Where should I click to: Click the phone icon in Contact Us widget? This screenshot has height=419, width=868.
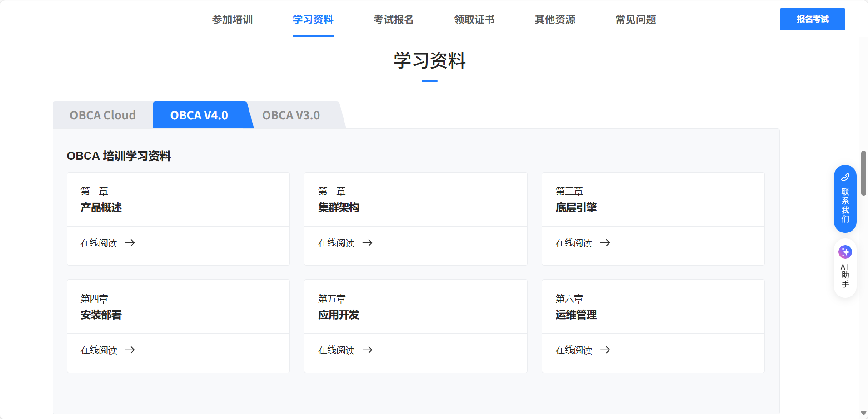(845, 177)
